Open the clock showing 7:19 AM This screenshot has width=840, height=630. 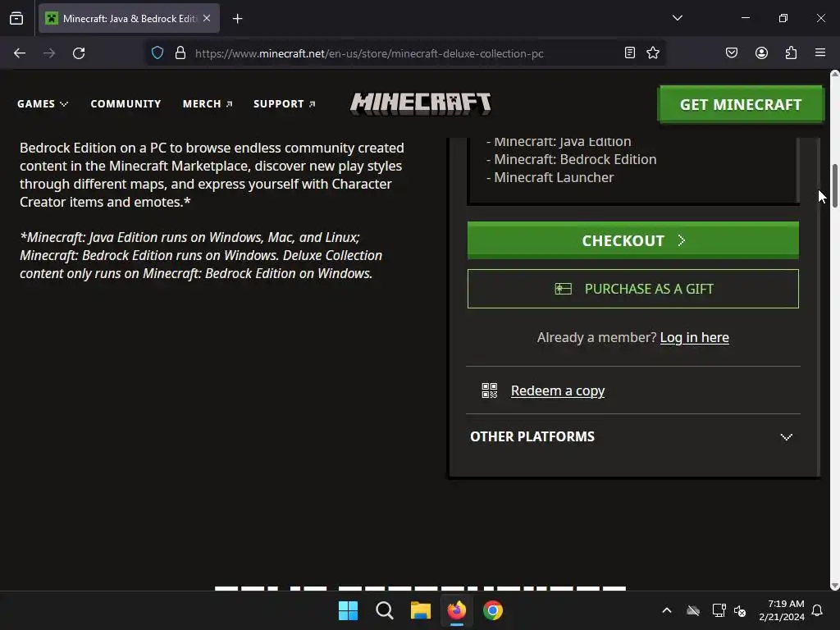click(782, 610)
